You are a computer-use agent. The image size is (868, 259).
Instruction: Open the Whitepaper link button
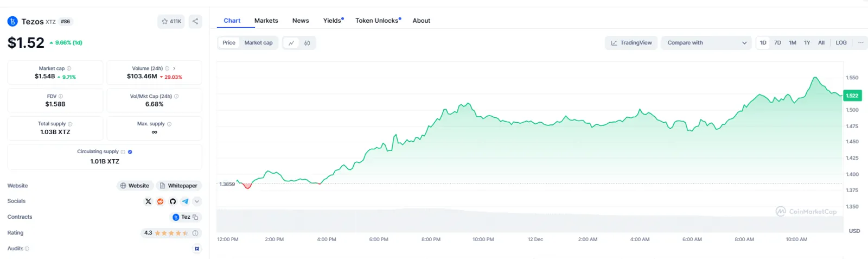point(178,186)
